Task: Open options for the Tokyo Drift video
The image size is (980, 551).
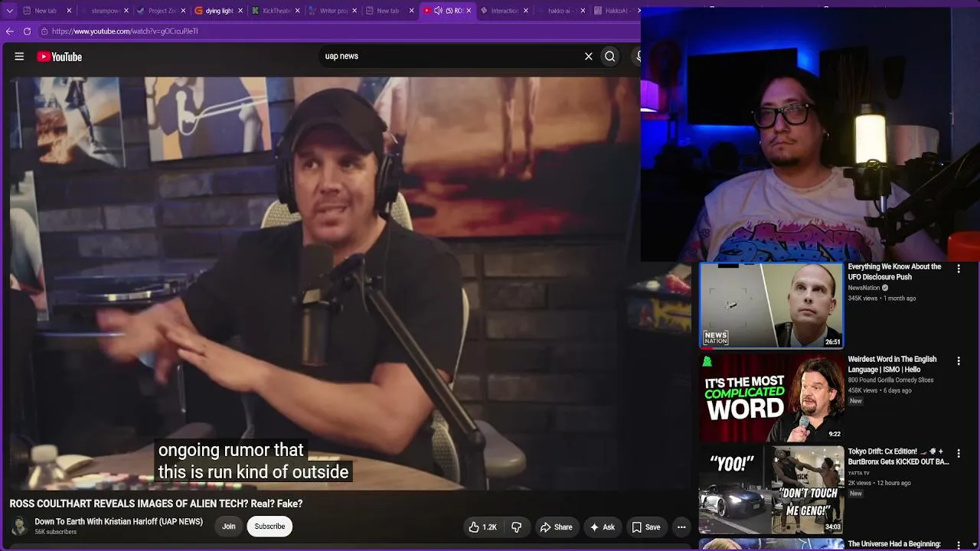Action: click(958, 453)
